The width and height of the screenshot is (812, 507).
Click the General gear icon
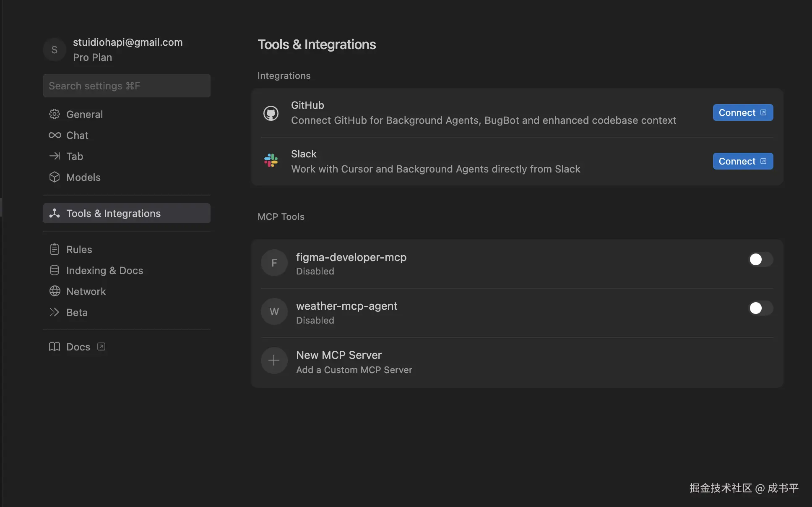tap(55, 114)
